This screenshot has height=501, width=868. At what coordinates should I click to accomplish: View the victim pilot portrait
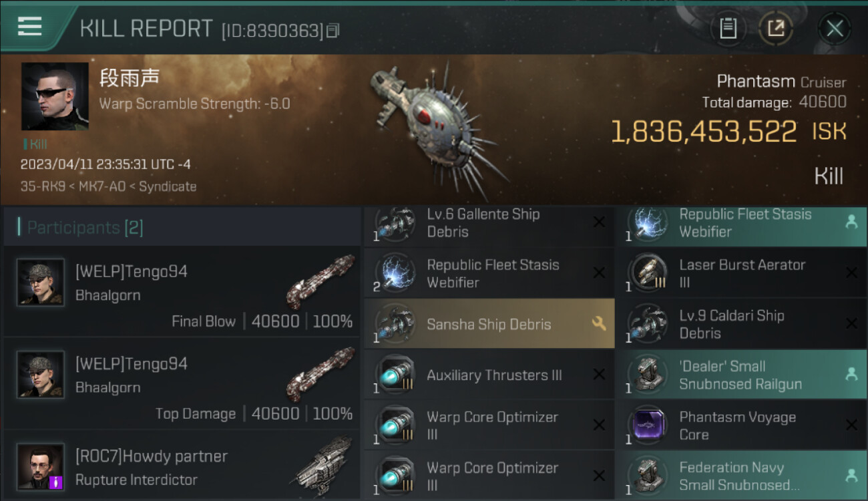55,96
